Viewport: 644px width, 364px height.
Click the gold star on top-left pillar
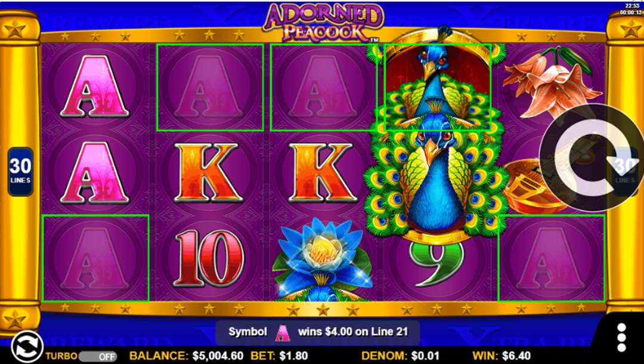point(15,30)
